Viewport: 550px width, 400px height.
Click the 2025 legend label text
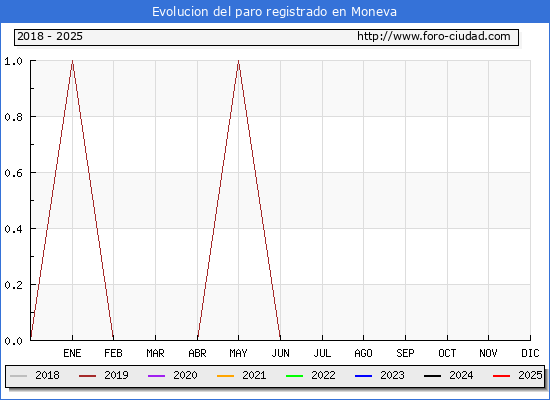[530, 375]
